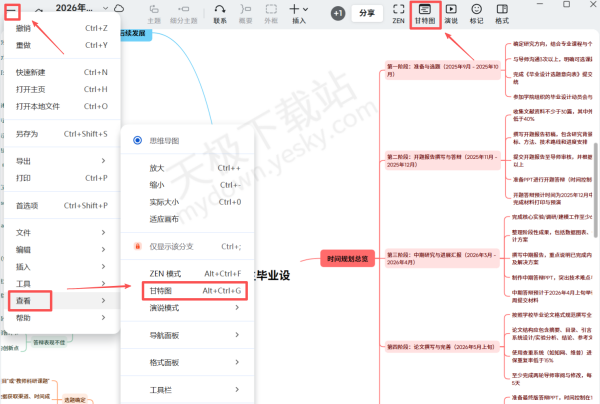Expand the 工具栏 submenu entry
Screen dimensions: 600x404
[186, 390]
